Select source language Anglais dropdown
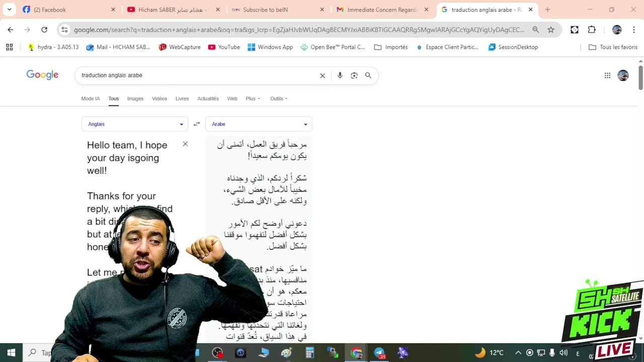 tap(135, 124)
